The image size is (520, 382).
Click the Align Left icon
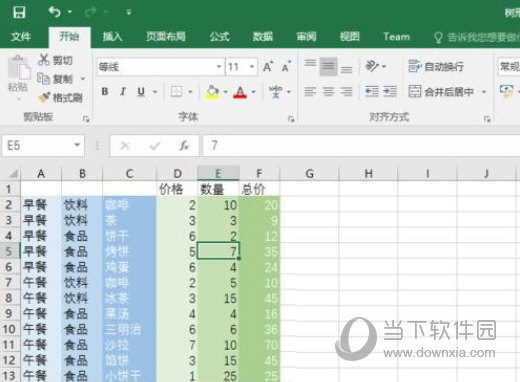310,91
